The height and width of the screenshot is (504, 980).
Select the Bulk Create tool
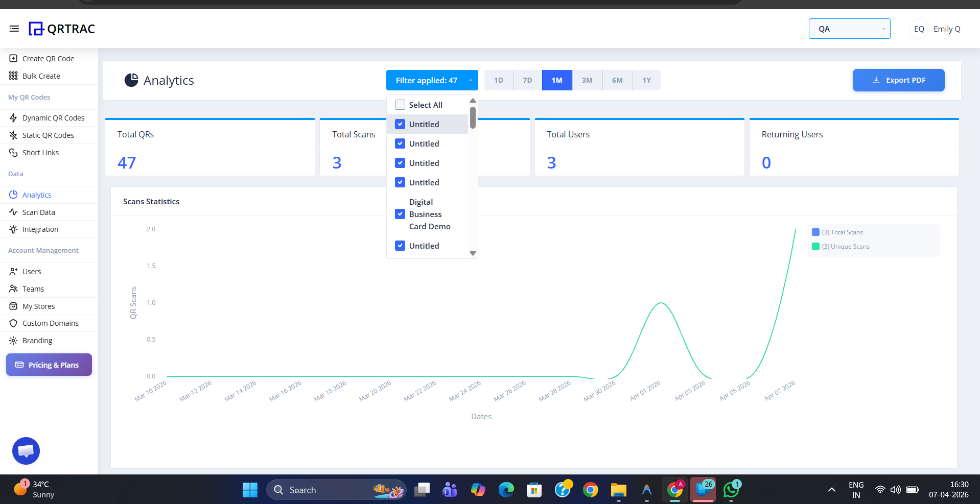pyautogui.click(x=41, y=76)
